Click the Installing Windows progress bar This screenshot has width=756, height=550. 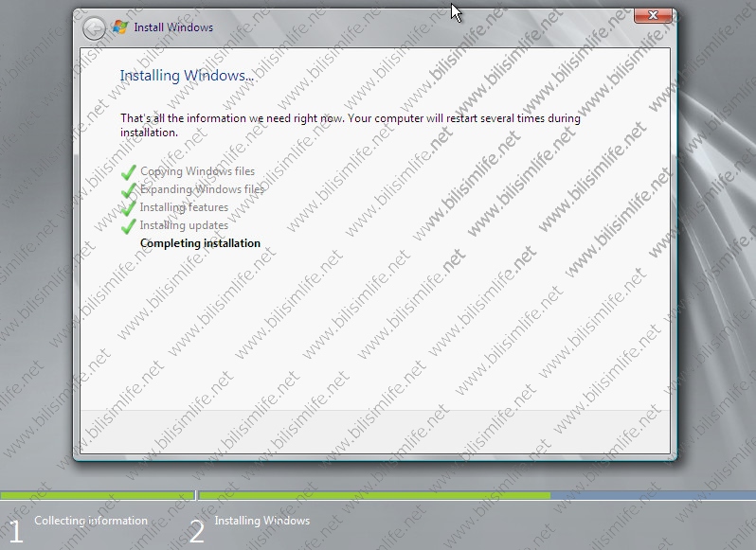477,495
